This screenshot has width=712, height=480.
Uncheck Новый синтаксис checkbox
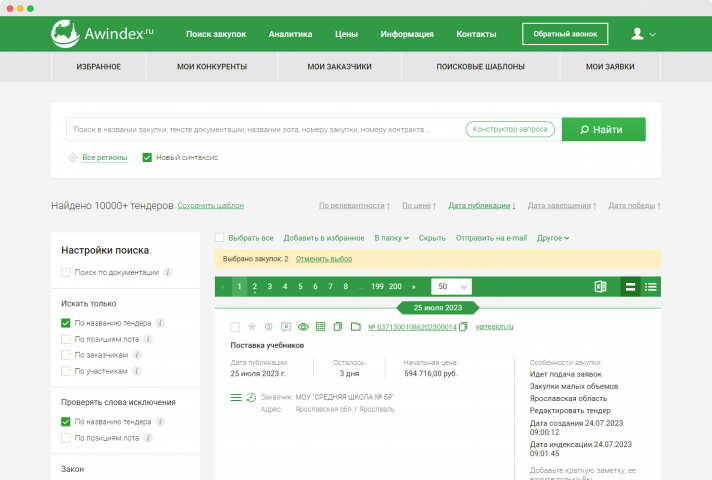(147, 158)
